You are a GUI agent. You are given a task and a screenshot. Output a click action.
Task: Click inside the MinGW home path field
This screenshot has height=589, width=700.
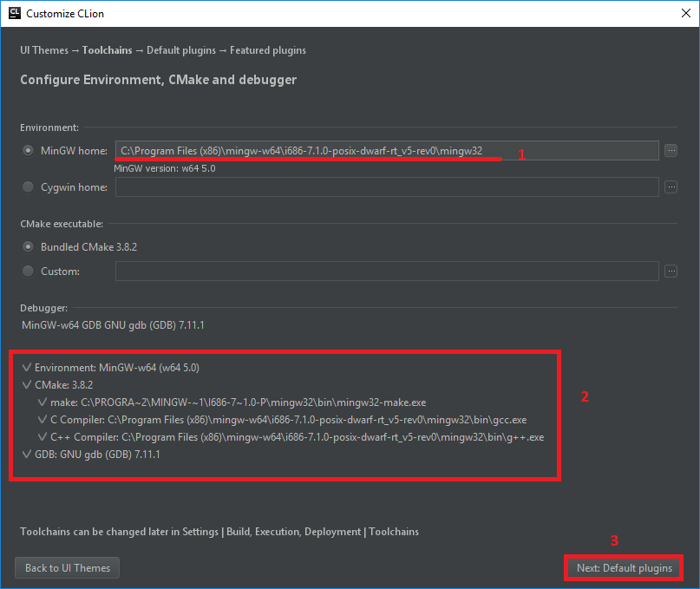coord(386,150)
